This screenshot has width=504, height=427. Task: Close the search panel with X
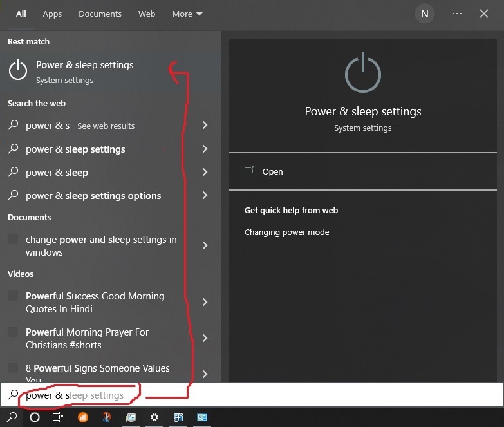[484, 14]
